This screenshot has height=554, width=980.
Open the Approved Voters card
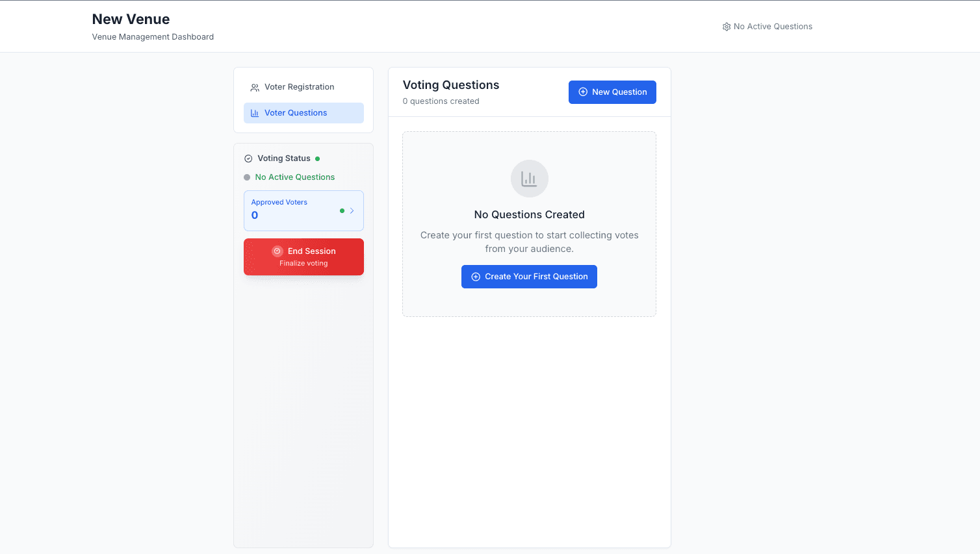pos(292,210)
